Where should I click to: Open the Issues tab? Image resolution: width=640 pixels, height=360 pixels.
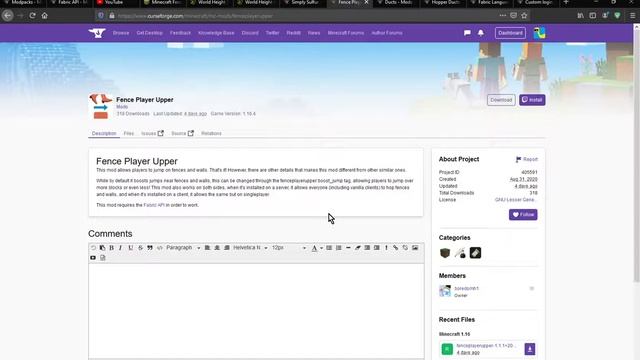tap(152, 133)
